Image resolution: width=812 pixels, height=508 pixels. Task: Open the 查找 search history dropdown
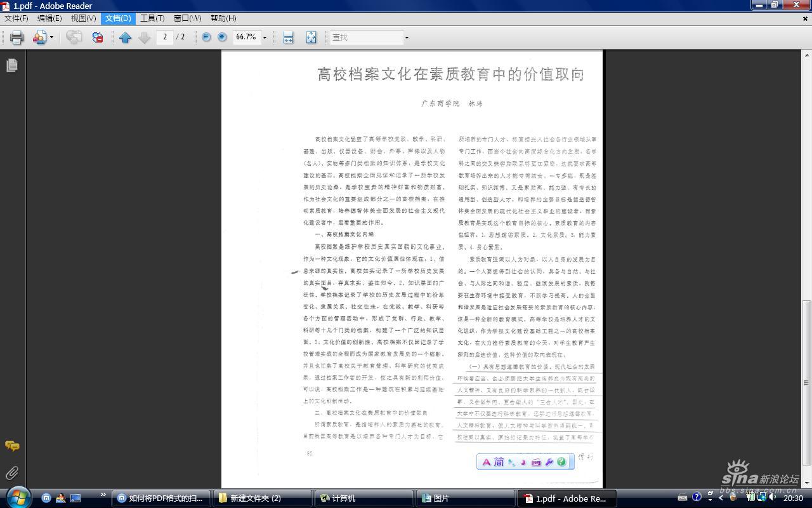click(406, 37)
